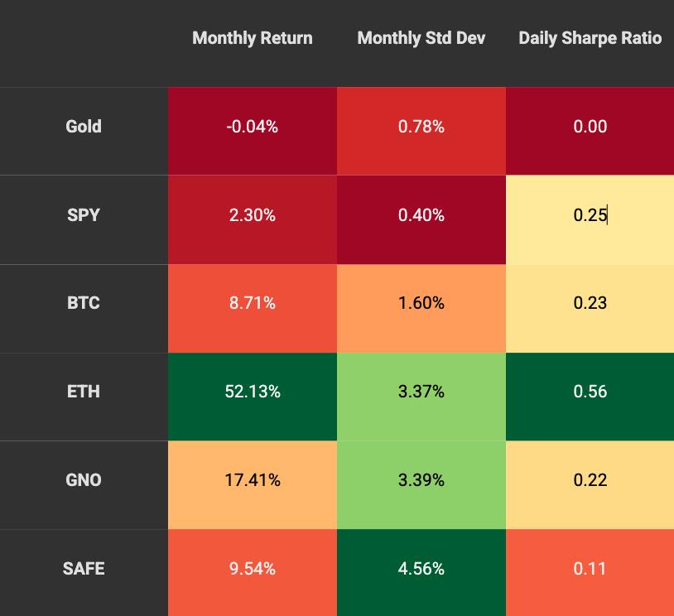This screenshot has height=616, width=674.
Task: Select ETH's monthly return of 52.13%
Action: (253, 392)
